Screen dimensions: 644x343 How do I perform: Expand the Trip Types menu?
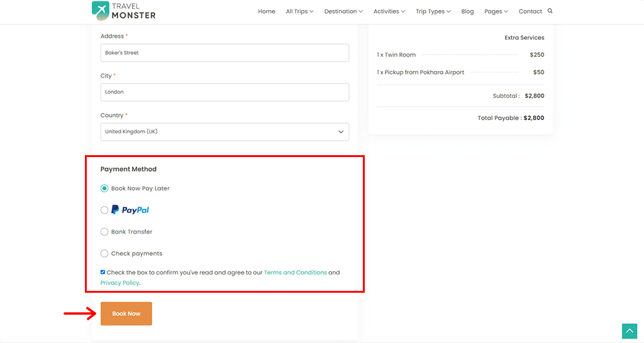point(433,11)
